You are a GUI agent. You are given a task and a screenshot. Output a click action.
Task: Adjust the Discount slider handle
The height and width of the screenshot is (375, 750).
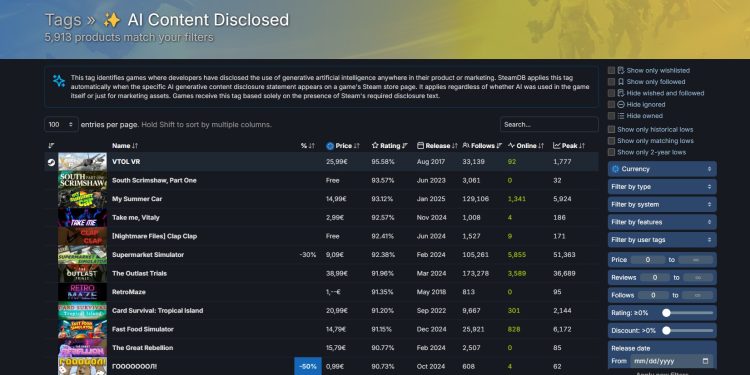point(666,331)
